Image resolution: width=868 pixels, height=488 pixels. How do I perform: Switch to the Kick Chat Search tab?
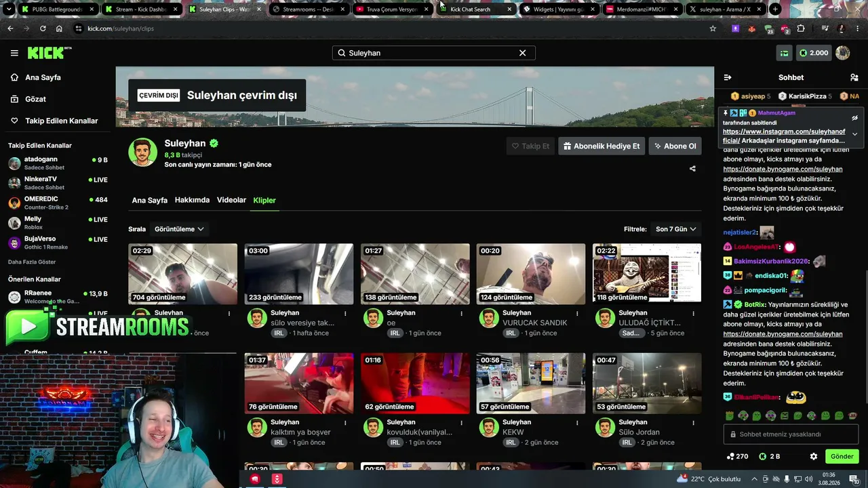point(477,9)
